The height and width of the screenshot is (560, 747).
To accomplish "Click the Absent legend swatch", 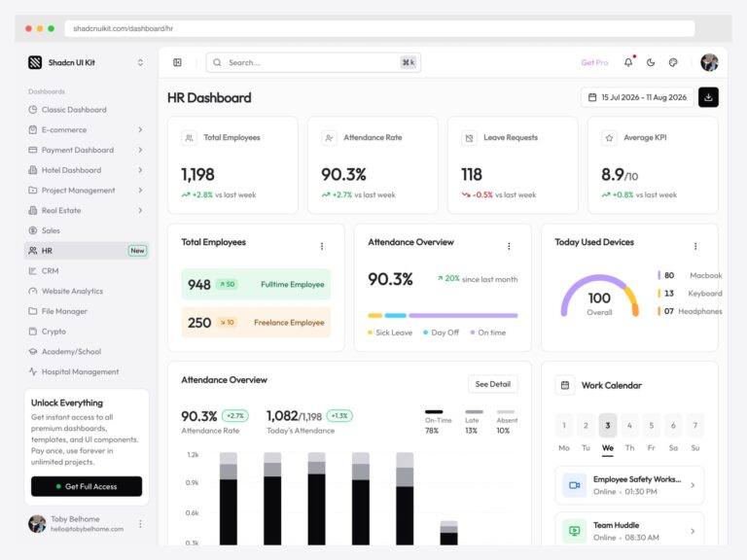I will pyautogui.click(x=506, y=412).
